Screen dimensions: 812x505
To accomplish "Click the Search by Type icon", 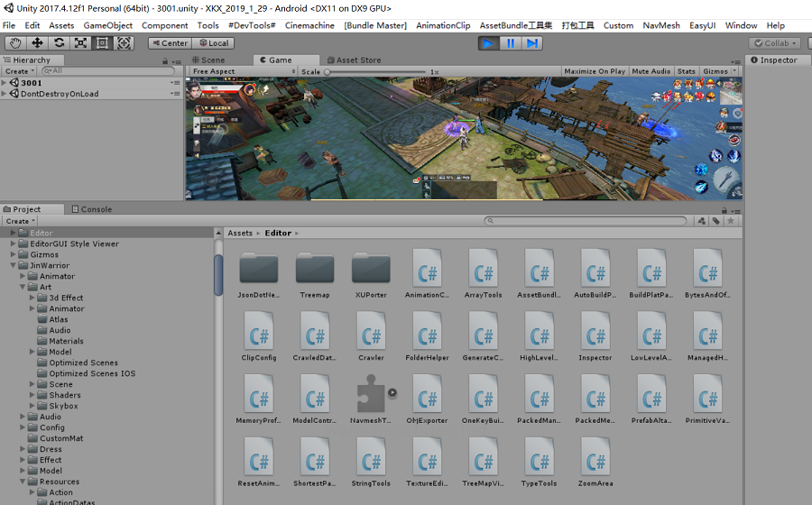I will pos(702,221).
